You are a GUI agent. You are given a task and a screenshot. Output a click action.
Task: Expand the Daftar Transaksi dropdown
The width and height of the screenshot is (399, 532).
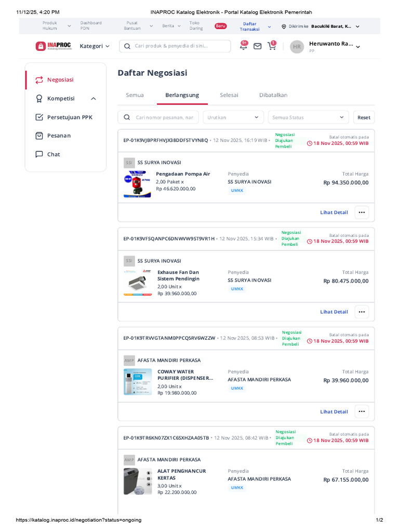[x=270, y=26]
